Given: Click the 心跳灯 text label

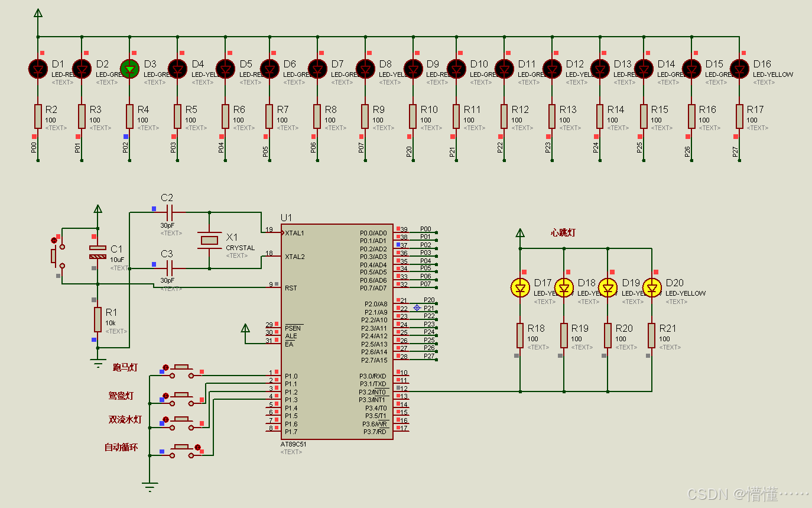Looking at the screenshot, I should tap(563, 233).
